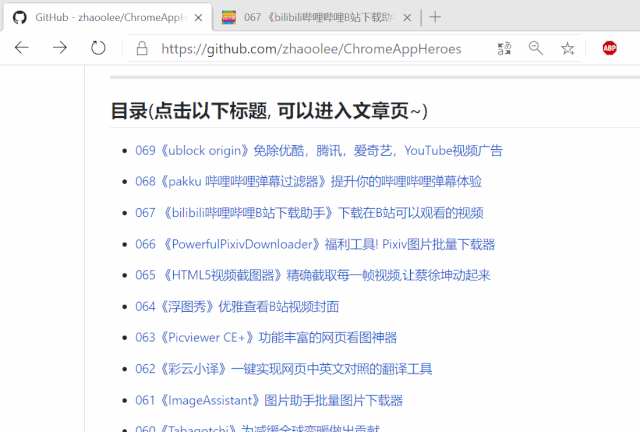Add page to favorites with star icon
The width and height of the screenshot is (640, 432).
567,48
